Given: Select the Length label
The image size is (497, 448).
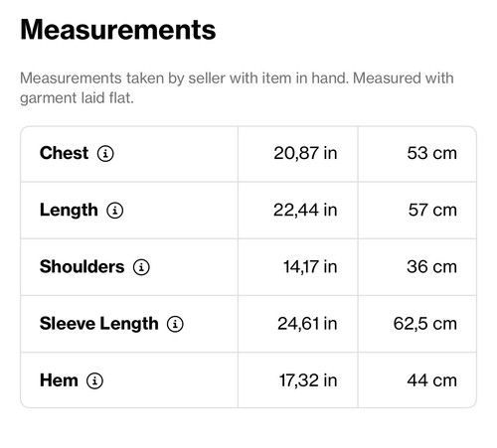Looking at the screenshot, I should (69, 211).
